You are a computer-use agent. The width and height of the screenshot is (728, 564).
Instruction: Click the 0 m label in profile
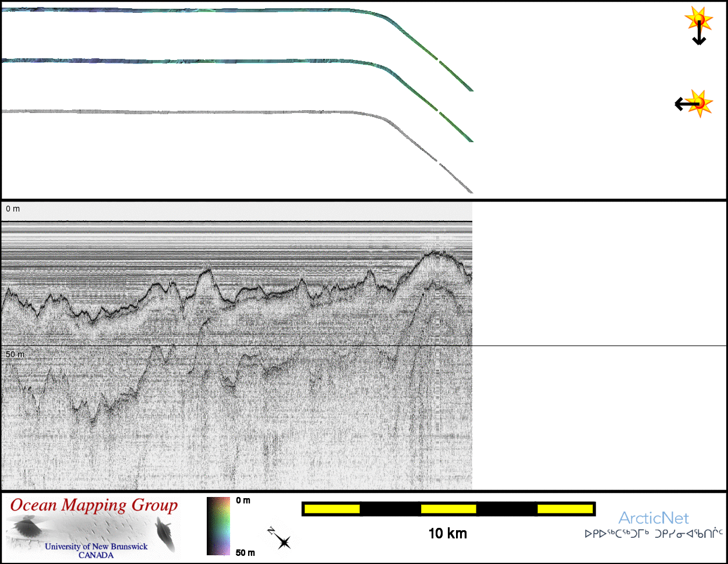[13, 209]
